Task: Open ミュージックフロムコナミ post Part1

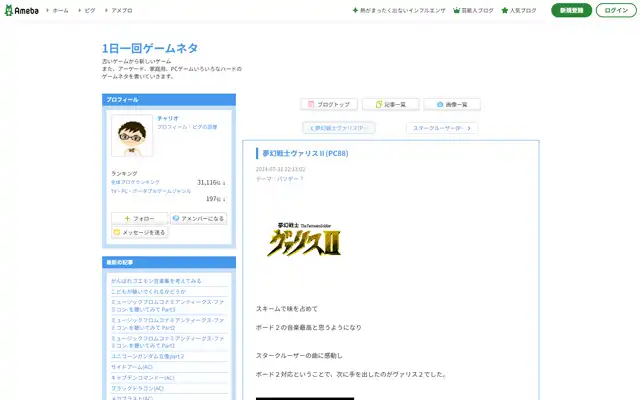Action: tap(167, 342)
